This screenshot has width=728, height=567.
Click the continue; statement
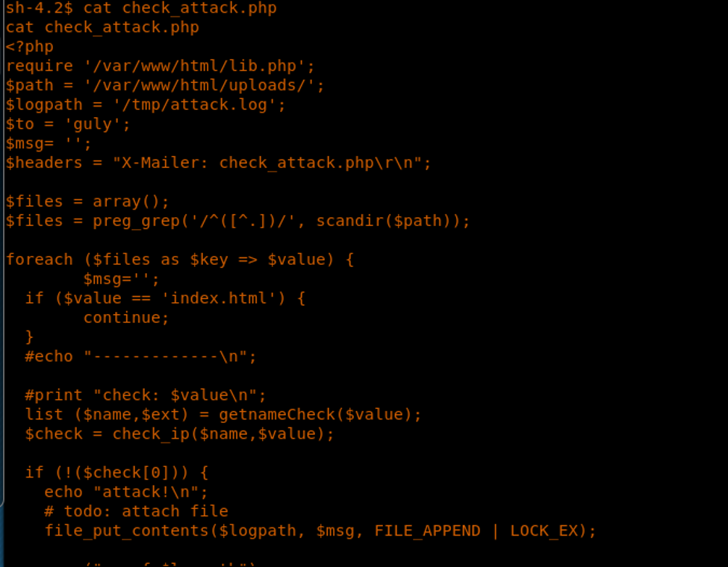point(126,318)
